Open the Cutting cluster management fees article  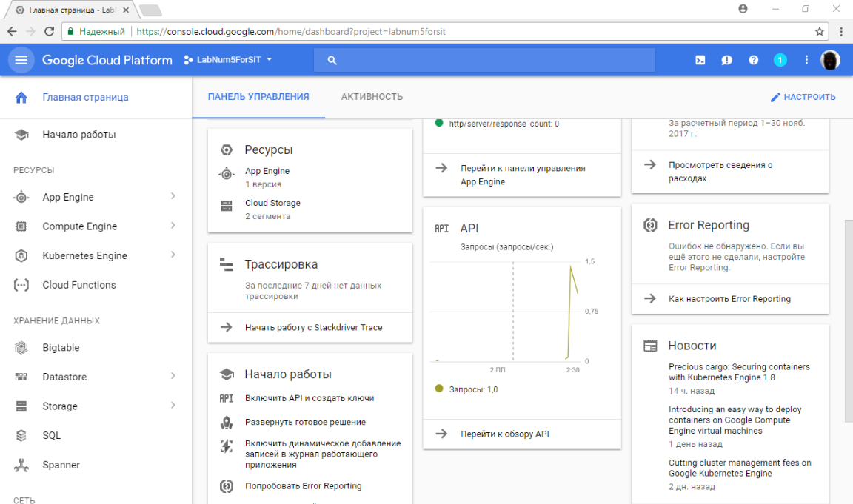(740, 468)
